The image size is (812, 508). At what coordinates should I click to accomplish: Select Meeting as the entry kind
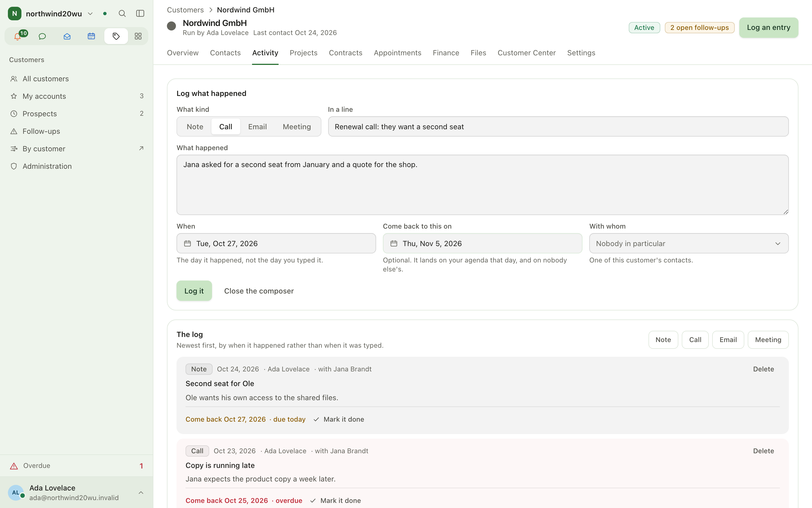pyautogui.click(x=297, y=127)
